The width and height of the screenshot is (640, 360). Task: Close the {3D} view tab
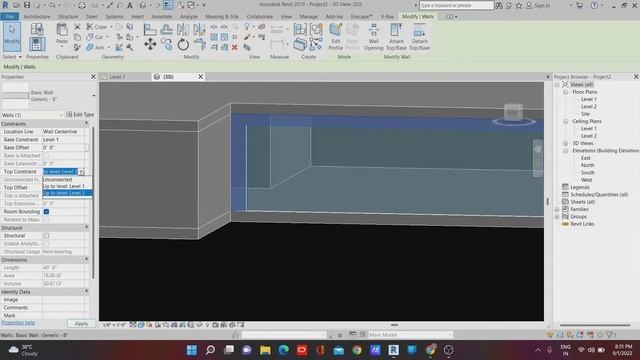pos(200,77)
